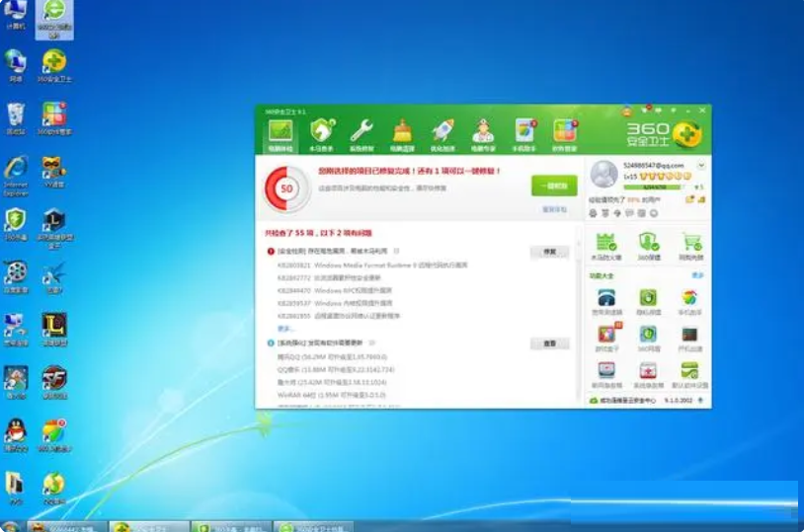Select the Windows Media Format Runtime patch row
804x532 pixels.
point(372,266)
